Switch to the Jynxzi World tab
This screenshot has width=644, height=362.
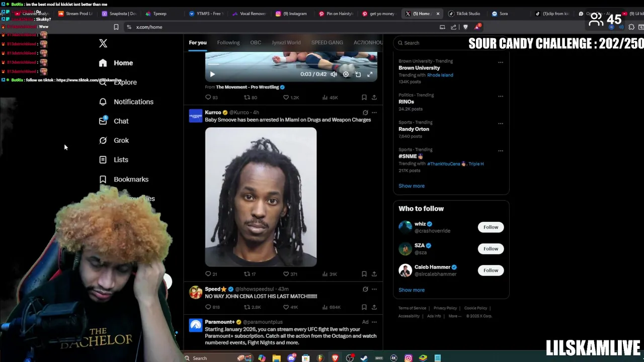(286, 43)
